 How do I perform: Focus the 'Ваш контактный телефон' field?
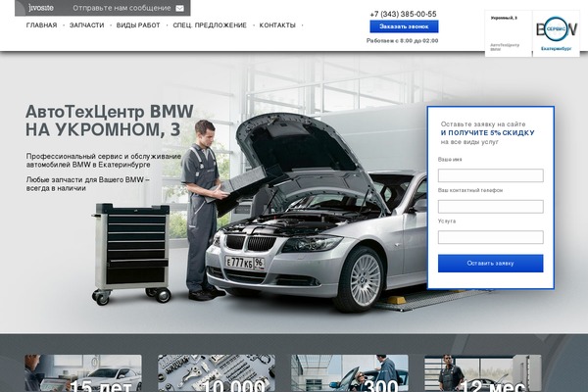pos(491,207)
